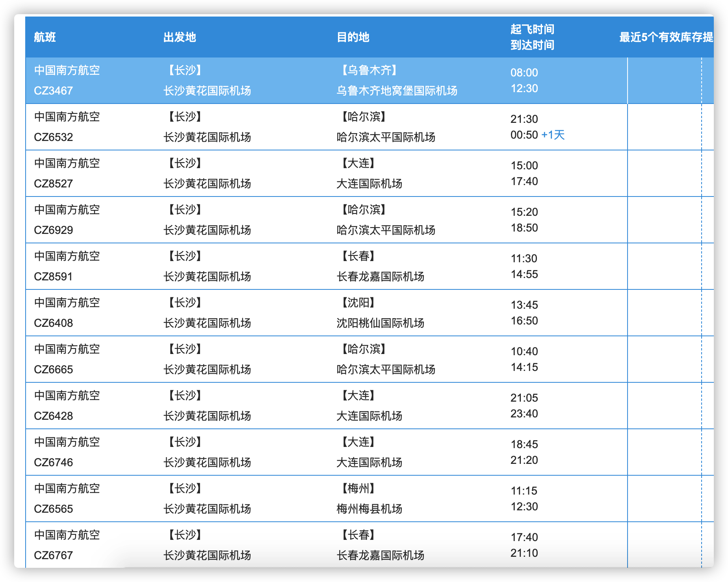Click the 11:30 departure time

(x=524, y=258)
